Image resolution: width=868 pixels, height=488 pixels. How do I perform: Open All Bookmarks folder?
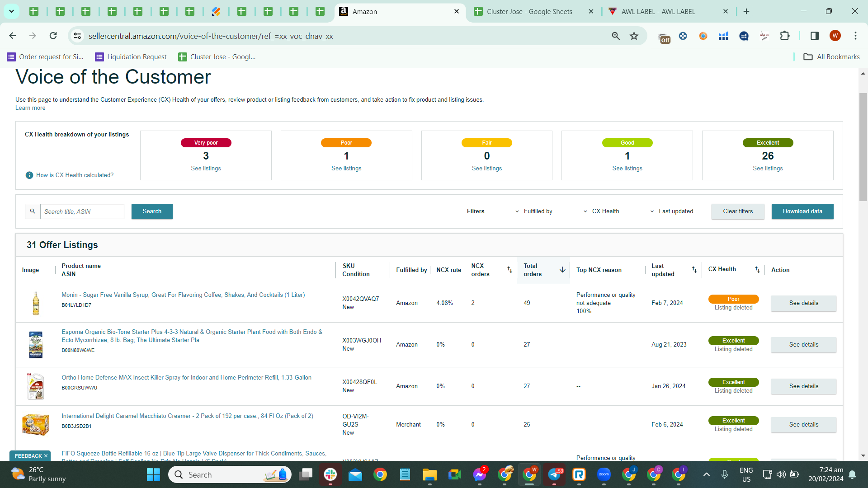[x=832, y=57]
